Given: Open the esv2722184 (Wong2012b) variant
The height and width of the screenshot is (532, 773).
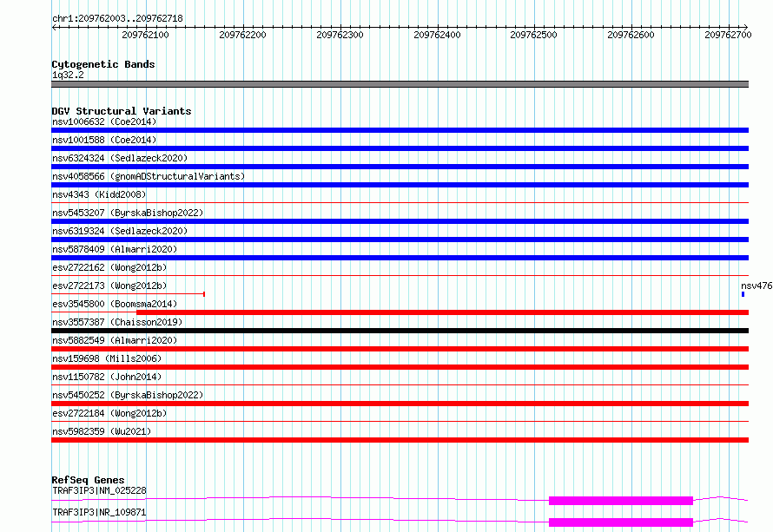Looking at the screenshot, I should [109, 413].
